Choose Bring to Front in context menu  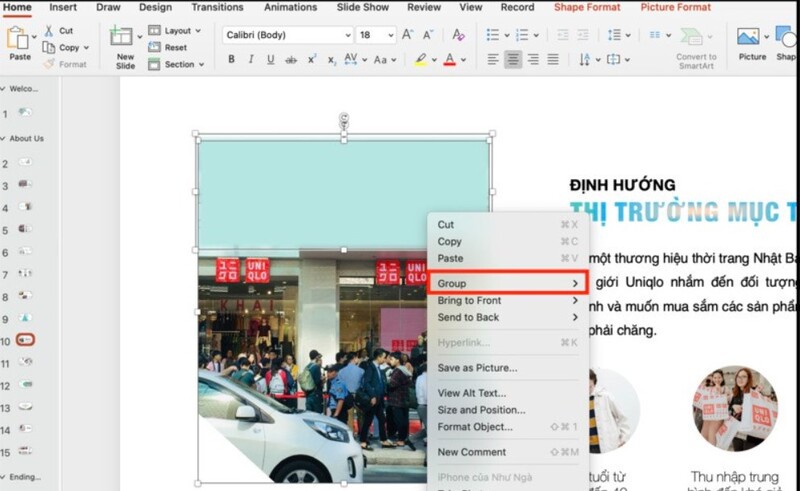[x=508, y=301]
